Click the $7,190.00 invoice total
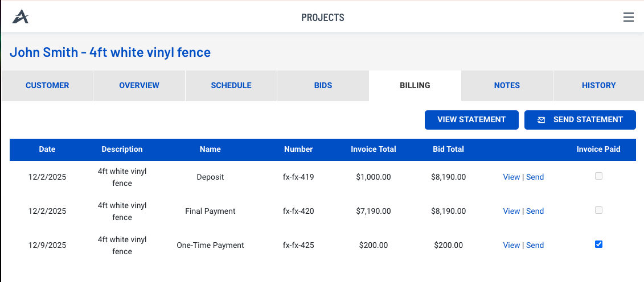 tap(374, 211)
